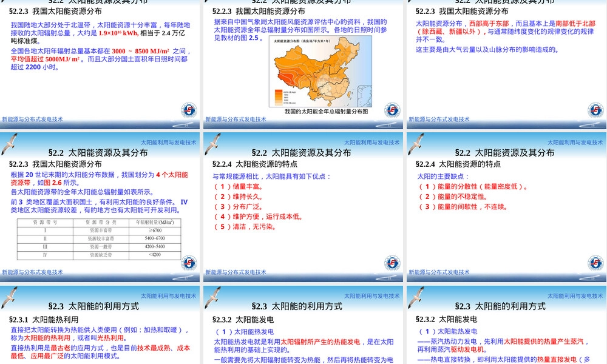Click the red text 平均值超过 5000MJ/m²
This screenshot has height=364, width=607.
point(45,59)
